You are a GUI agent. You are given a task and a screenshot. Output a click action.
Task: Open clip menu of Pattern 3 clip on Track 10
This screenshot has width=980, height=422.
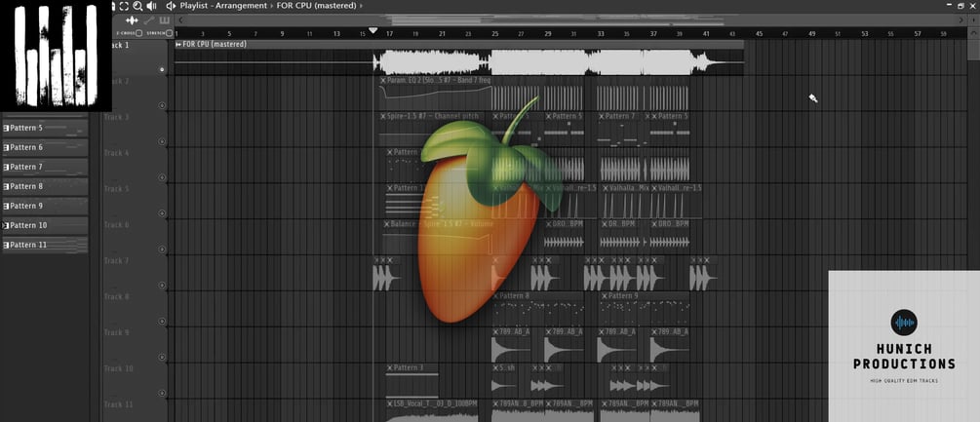390,367
